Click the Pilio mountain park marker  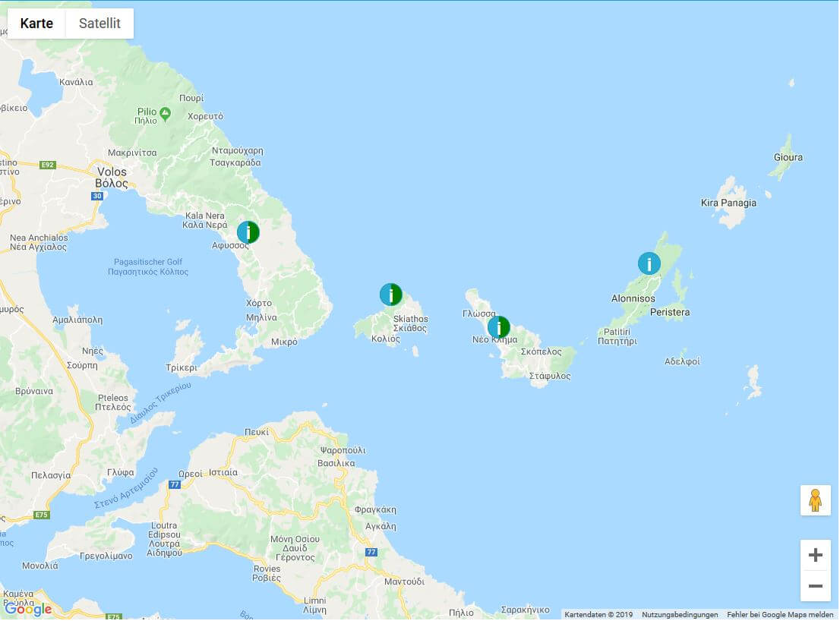[x=166, y=113]
